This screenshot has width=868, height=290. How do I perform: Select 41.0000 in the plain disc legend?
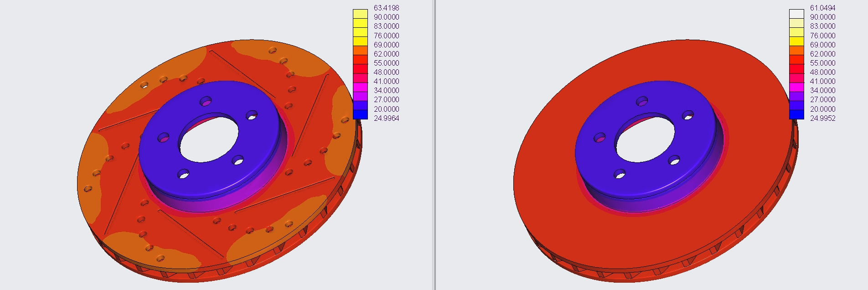point(822,81)
